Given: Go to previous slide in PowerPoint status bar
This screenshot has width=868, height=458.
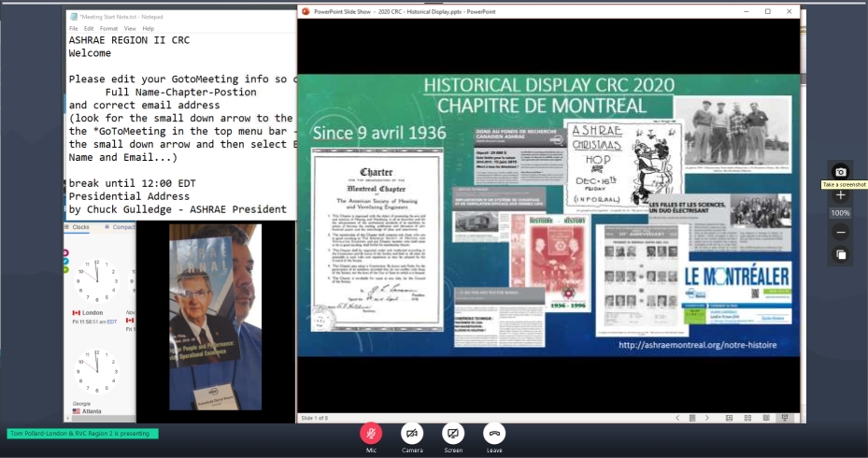Looking at the screenshot, I should 677,418.
